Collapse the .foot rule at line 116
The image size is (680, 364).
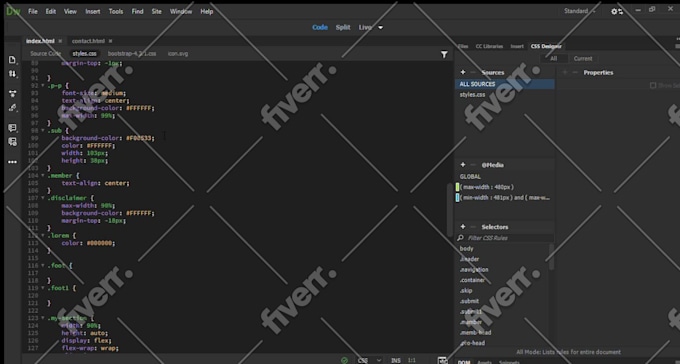click(x=43, y=266)
